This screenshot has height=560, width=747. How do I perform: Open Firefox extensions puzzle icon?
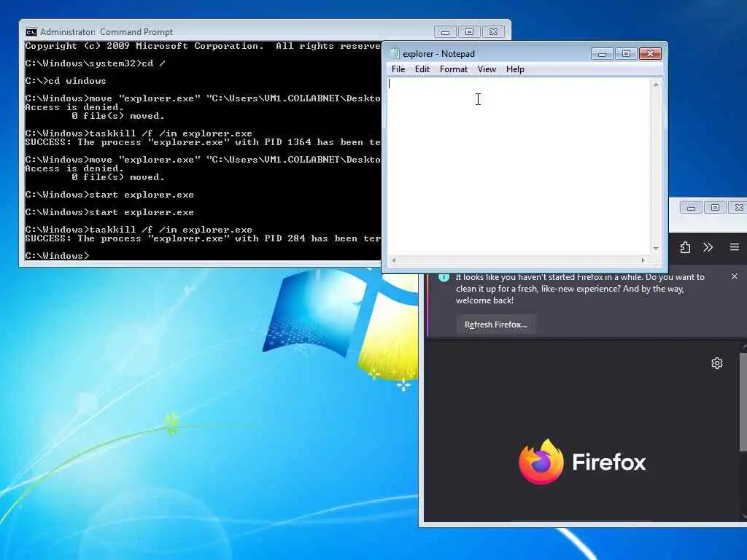point(685,247)
